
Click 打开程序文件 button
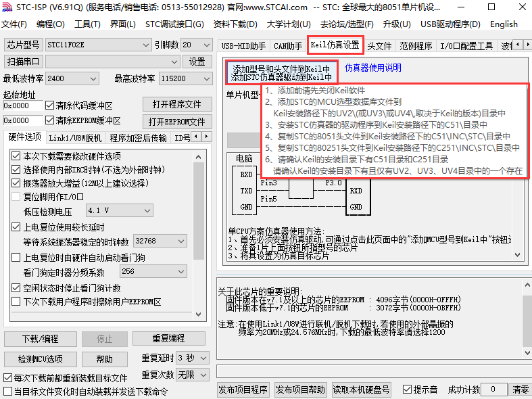[x=177, y=104]
